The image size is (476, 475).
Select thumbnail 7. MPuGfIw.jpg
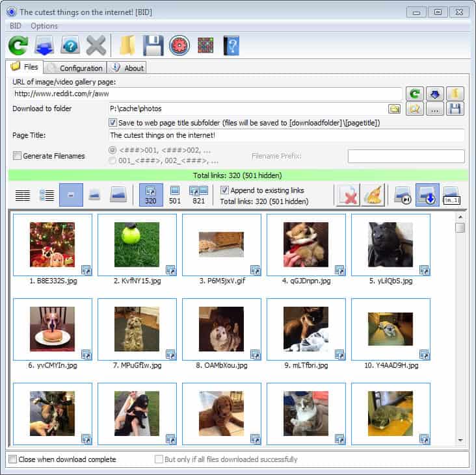[x=137, y=329]
